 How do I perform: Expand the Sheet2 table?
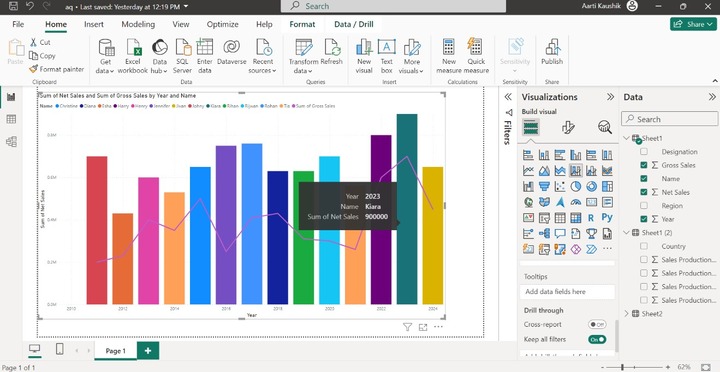pos(627,314)
